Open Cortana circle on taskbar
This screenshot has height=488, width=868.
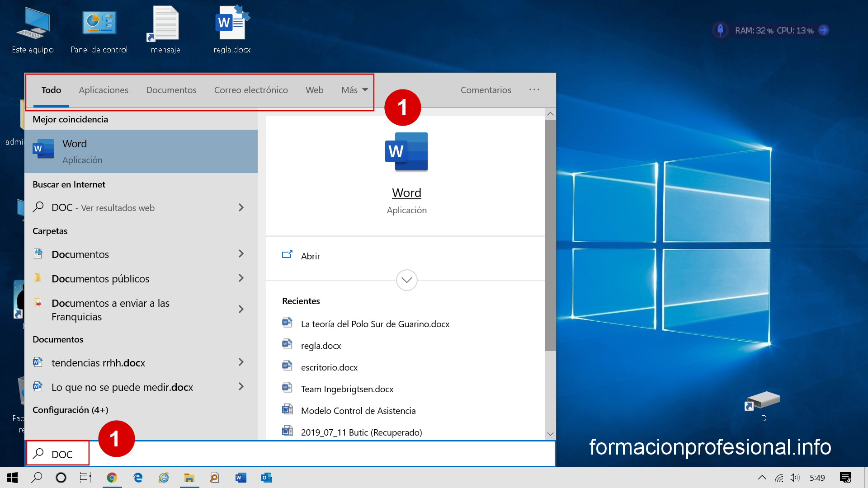[61, 478]
